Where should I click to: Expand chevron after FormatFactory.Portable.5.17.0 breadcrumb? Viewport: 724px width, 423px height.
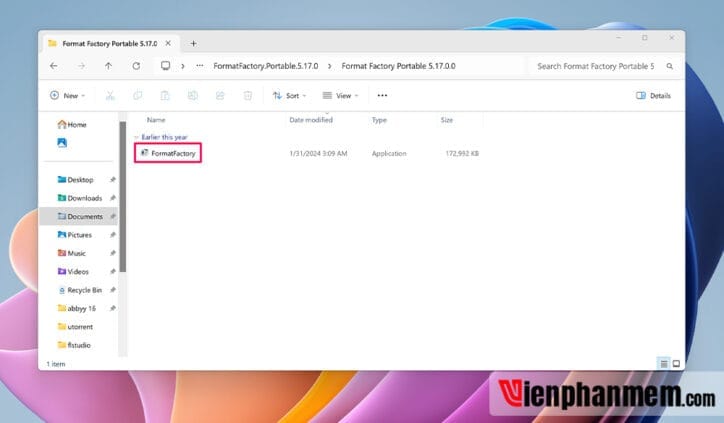(329, 66)
